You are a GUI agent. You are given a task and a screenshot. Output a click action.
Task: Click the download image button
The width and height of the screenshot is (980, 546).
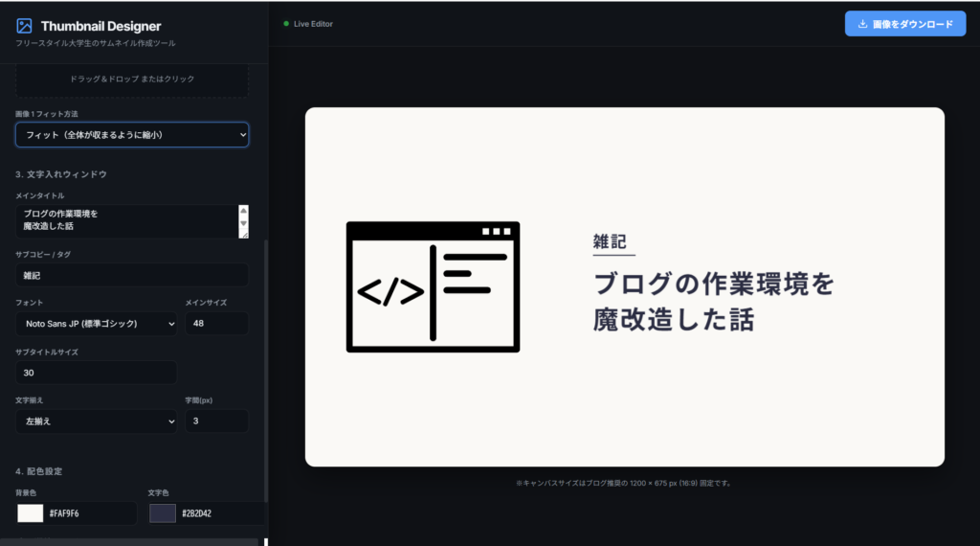pyautogui.click(x=905, y=24)
